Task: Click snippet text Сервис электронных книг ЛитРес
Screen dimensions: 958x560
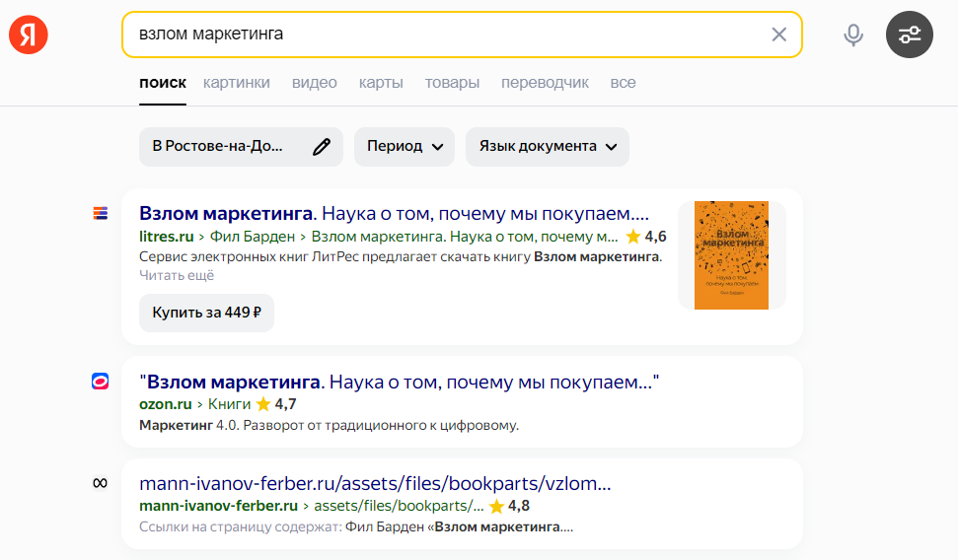Action: click(401, 257)
